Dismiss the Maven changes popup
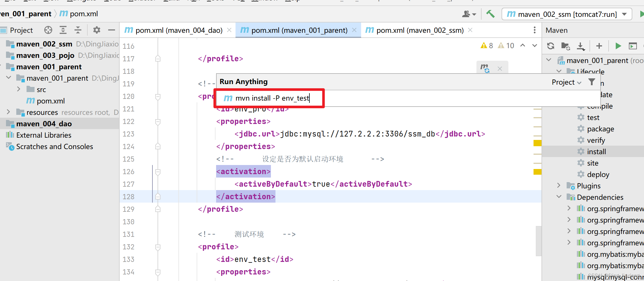 pos(500,69)
